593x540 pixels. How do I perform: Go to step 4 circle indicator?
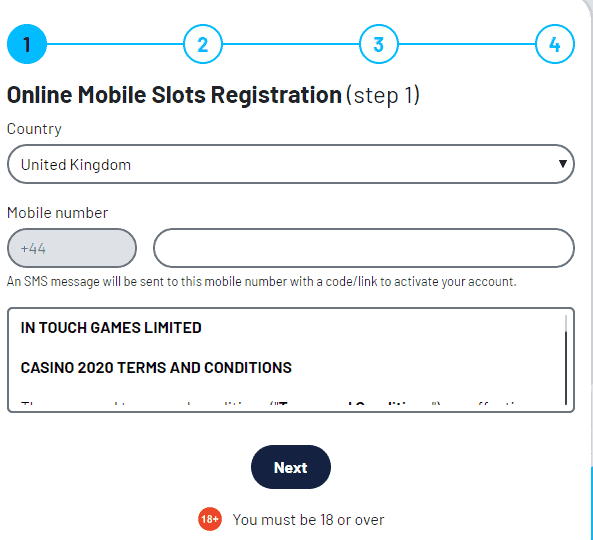555,44
